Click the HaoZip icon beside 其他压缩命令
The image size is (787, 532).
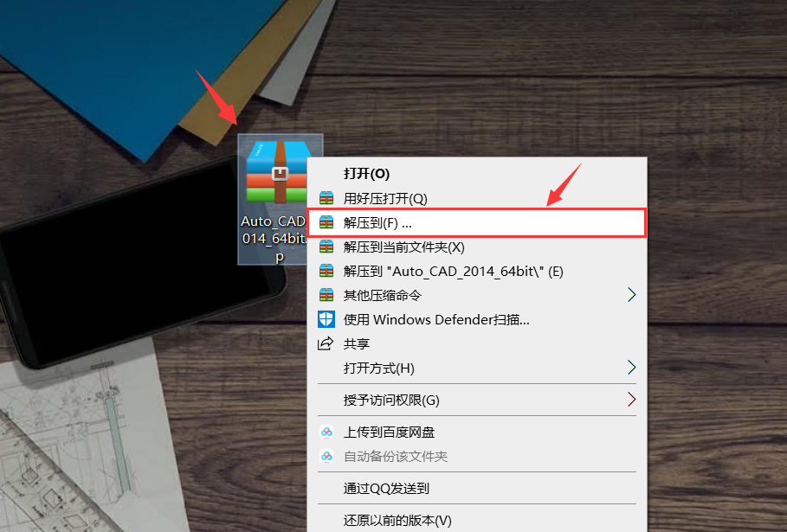[x=326, y=295]
